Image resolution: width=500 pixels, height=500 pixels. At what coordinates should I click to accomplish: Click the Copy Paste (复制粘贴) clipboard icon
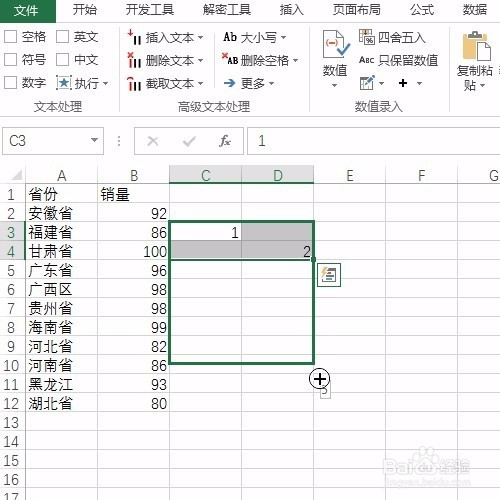pyautogui.click(x=476, y=46)
